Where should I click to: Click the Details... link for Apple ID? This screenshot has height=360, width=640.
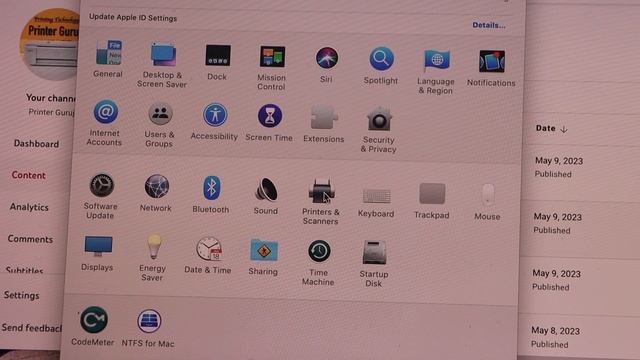[x=489, y=25]
